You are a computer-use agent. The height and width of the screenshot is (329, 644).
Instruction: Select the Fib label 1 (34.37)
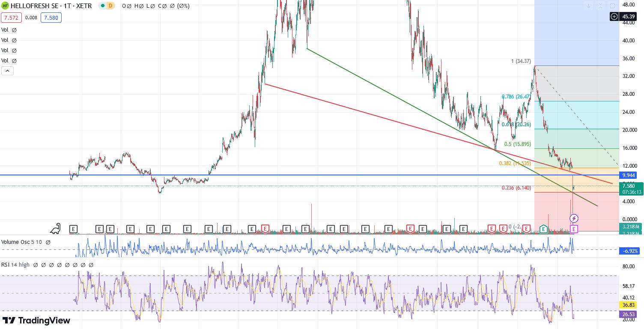coord(521,61)
